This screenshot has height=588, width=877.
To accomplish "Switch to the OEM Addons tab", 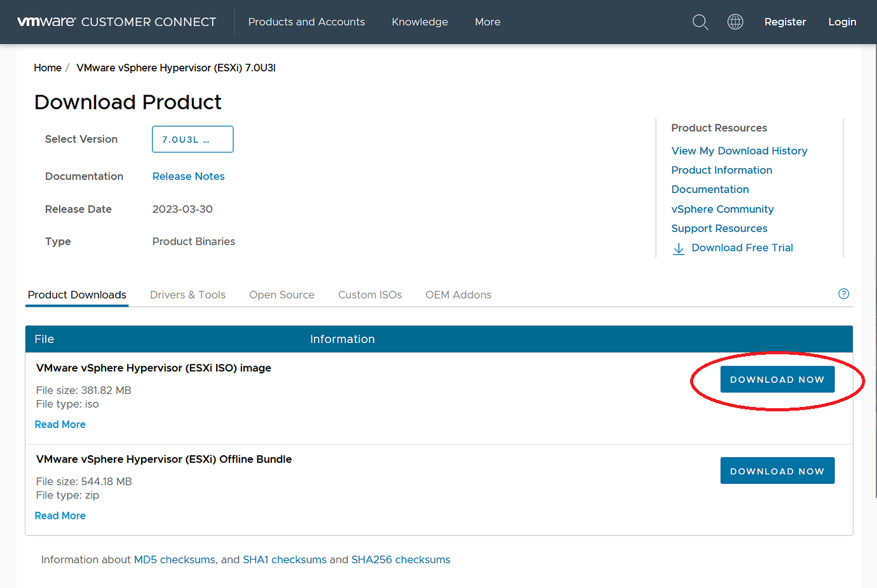I will pyautogui.click(x=458, y=295).
